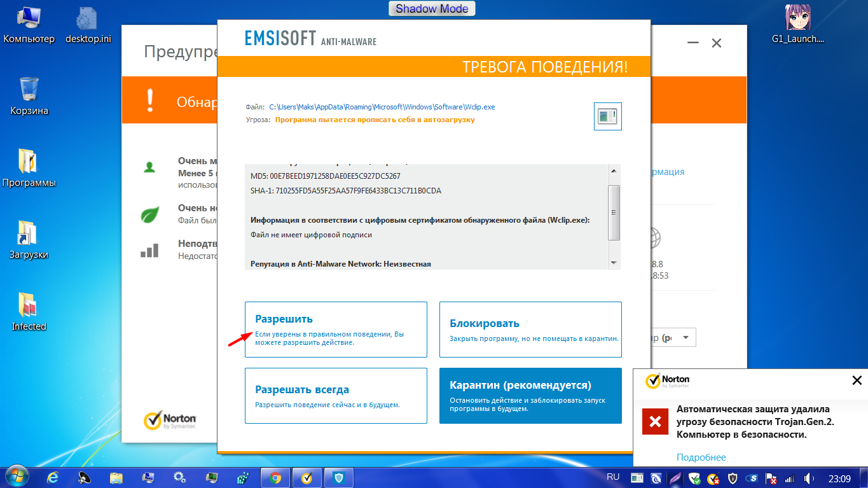Open the volume speaker tray icon
This screenshot has width=868, height=488.
809,477
